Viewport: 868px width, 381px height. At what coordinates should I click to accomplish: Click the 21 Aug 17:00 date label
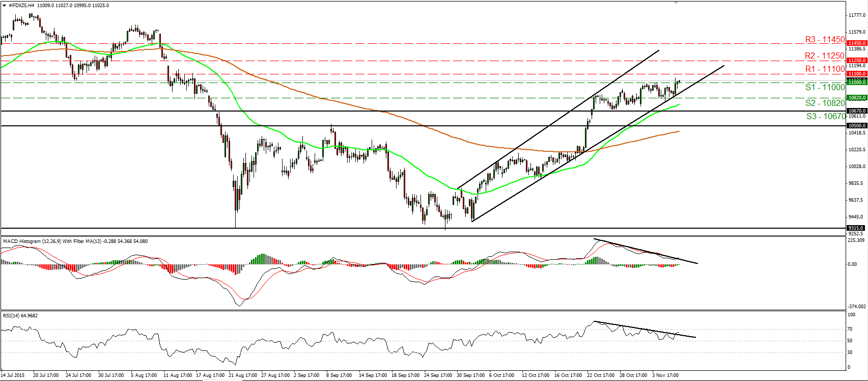pyautogui.click(x=243, y=375)
